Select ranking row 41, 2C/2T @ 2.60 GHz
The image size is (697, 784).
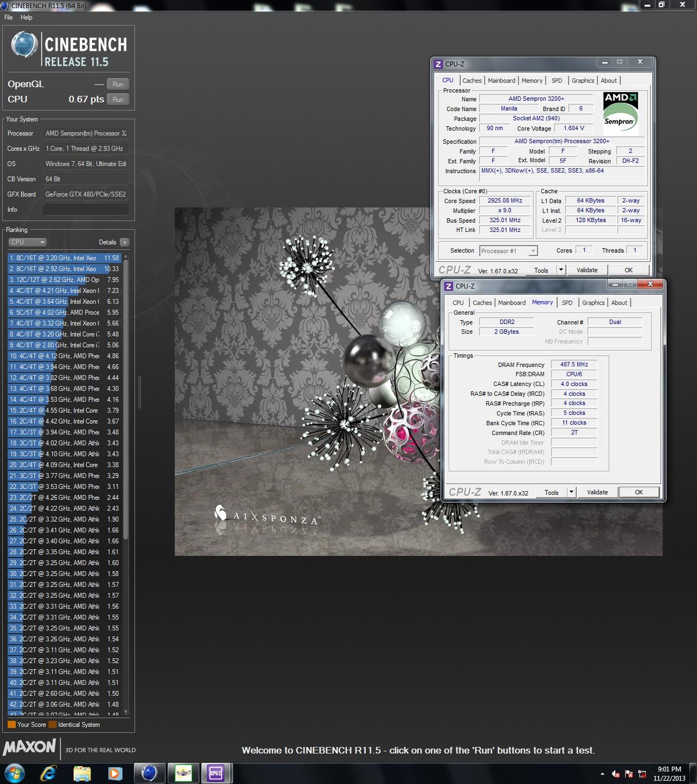(x=65, y=694)
